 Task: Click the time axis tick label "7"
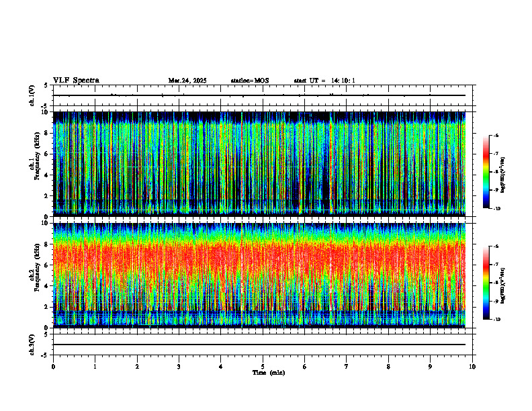click(347, 367)
